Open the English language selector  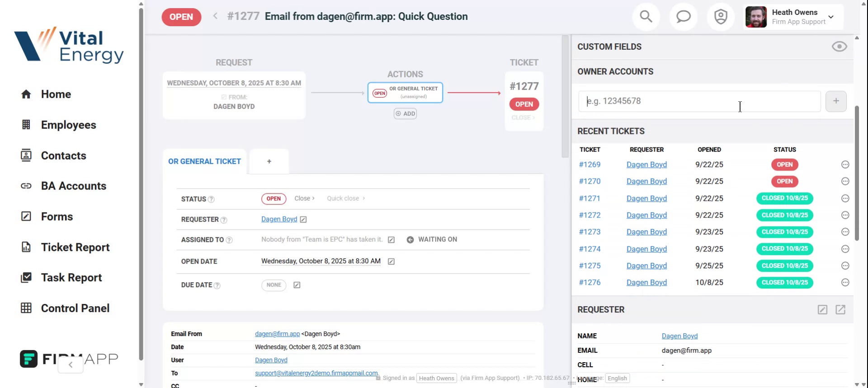[617, 378]
